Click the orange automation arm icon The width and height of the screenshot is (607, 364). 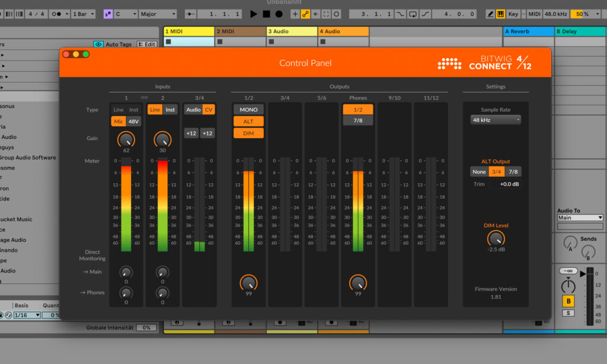(x=305, y=14)
